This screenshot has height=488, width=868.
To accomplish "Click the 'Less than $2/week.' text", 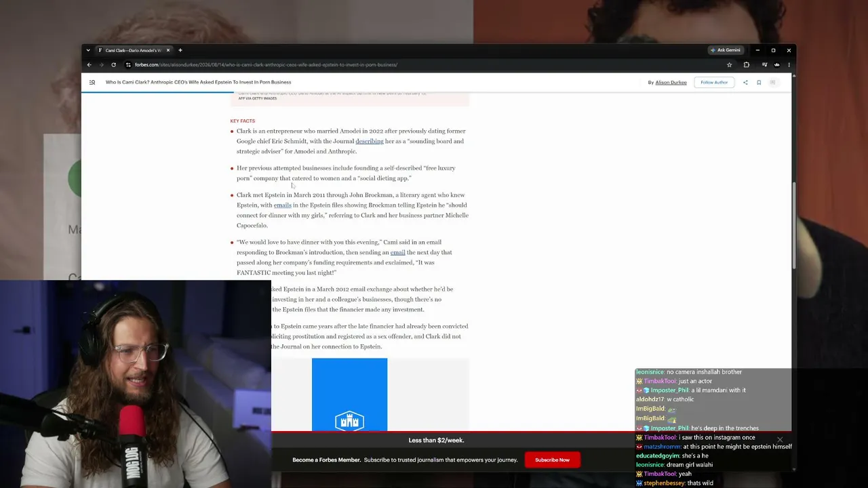I will tap(436, 441).
